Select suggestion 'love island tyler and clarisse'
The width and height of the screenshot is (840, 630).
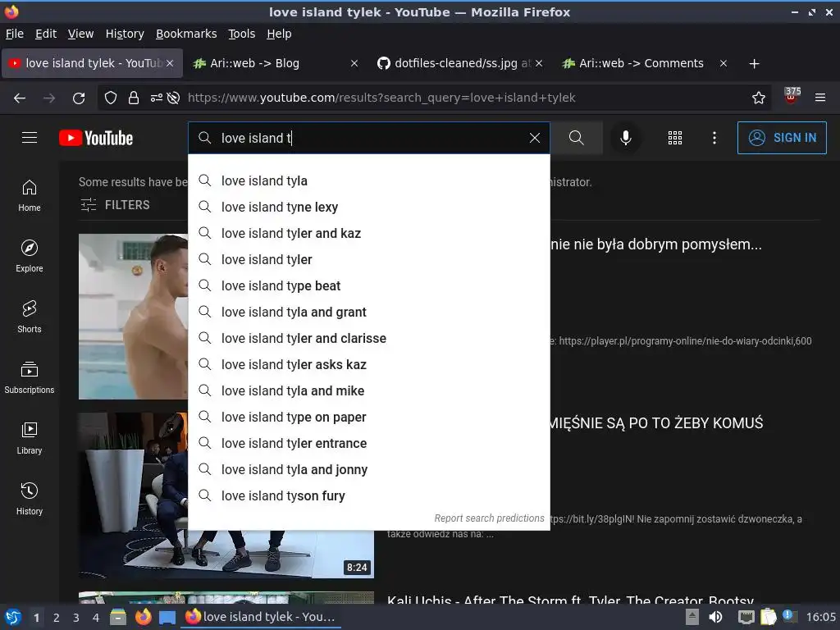[x=369, y=338]
